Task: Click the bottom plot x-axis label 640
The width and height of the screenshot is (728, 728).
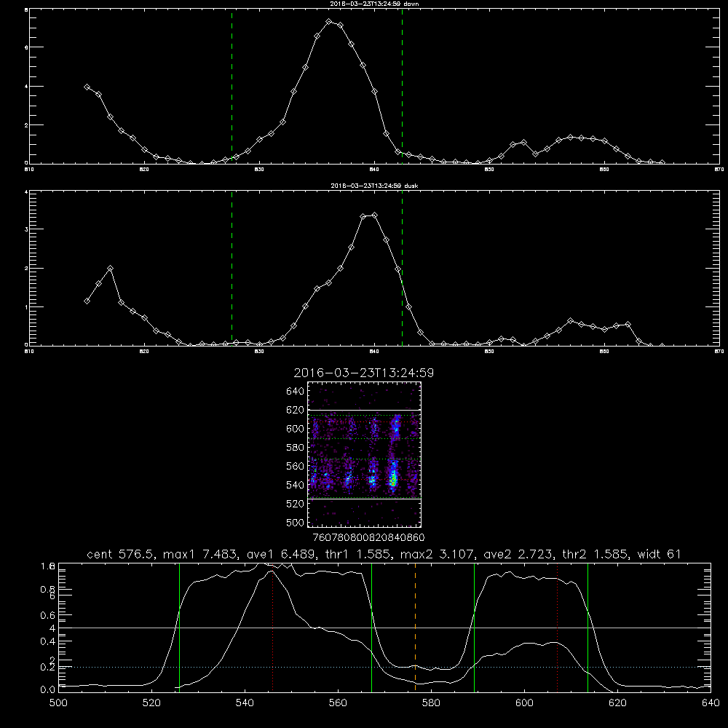Action: click(711, 703)
